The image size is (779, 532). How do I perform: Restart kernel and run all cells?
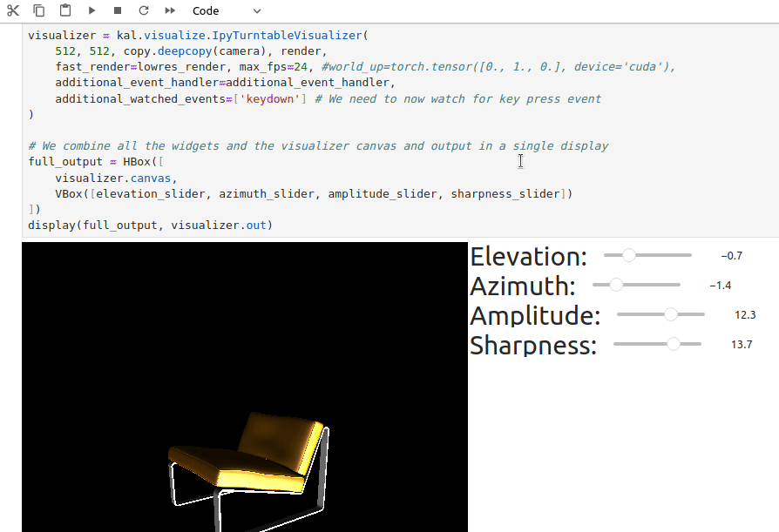(x=170, y=10)
